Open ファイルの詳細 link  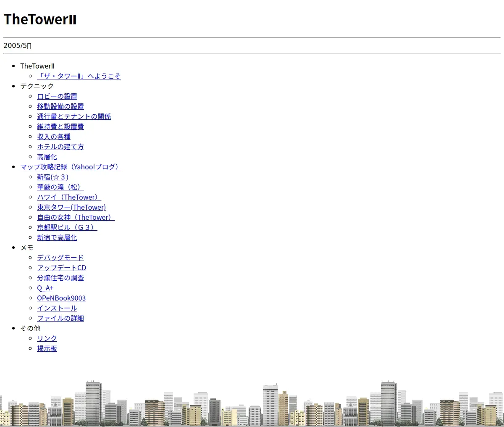tap(60, 318)
